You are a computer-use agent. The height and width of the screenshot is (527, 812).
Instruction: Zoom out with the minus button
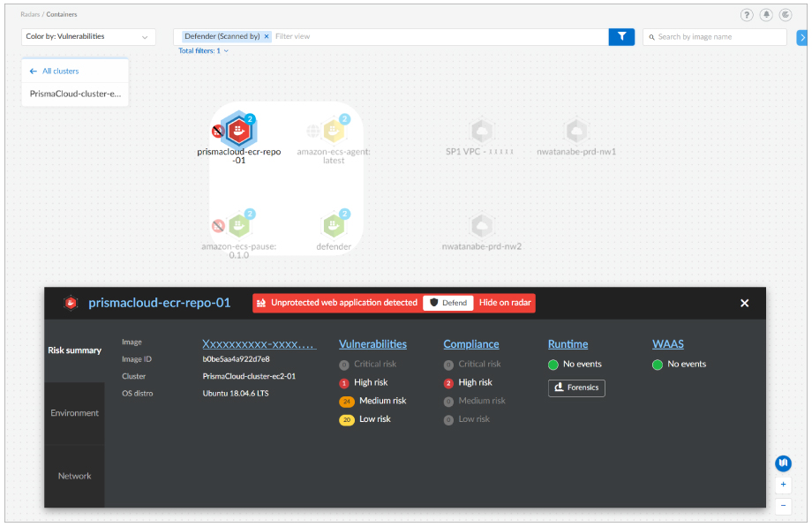point(783,506)
